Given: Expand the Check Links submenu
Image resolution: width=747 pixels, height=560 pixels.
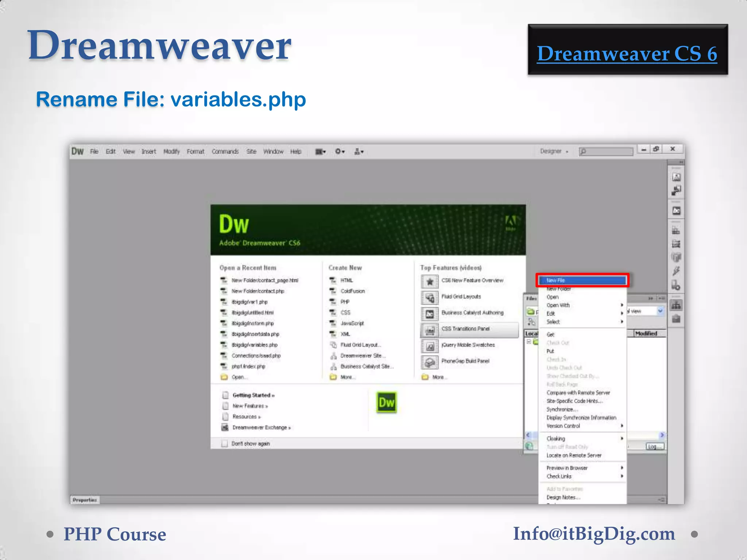Looking at the screenshot, I should (583, 476).
